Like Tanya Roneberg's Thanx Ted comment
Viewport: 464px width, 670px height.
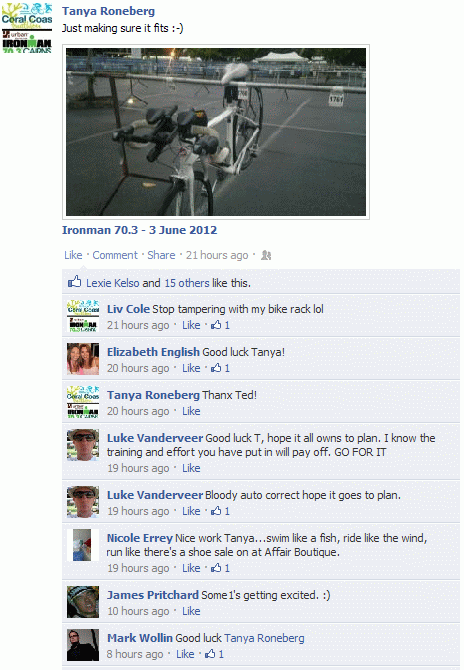[191, 411]
